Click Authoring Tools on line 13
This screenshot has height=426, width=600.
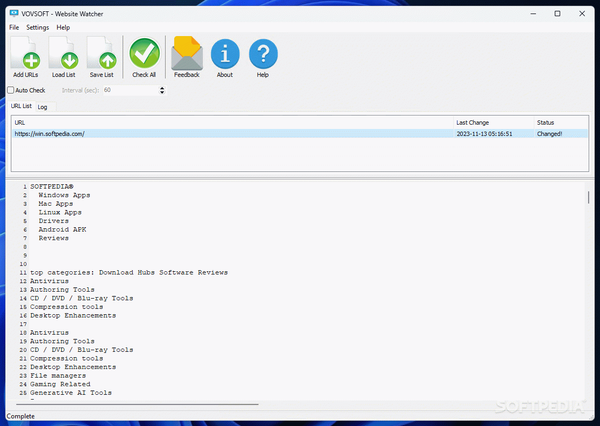pos(62,290)
